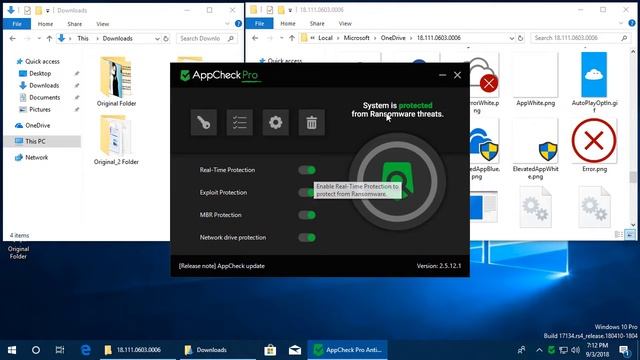The height and width of the screenshot is (360, 640).
Task: Click the Search 18.111.0603.0006 field
Action: 580,38
